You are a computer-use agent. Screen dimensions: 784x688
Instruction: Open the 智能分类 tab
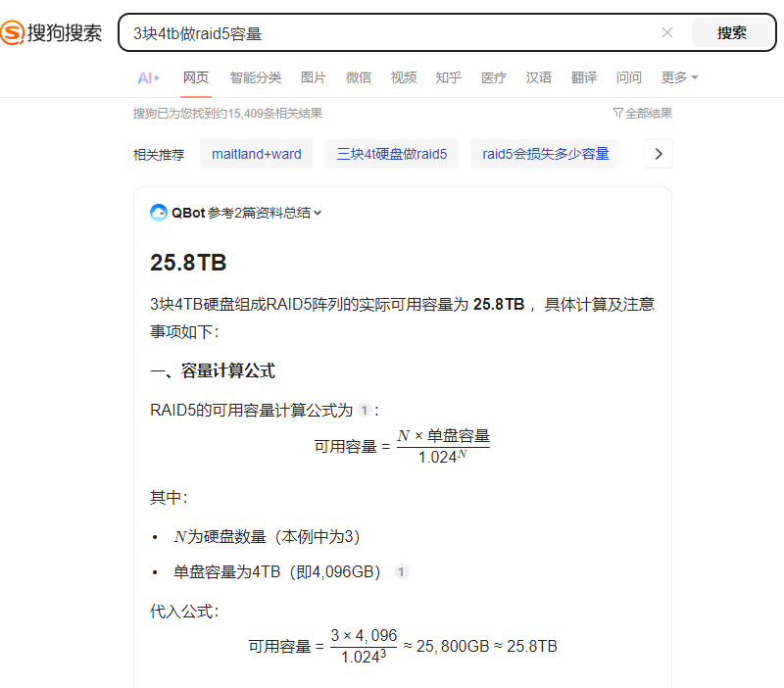(x=255, y=77)
